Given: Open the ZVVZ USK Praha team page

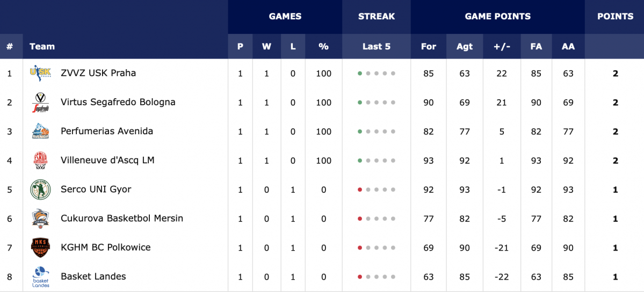Looking at the screenshot, I should [98, 73].
